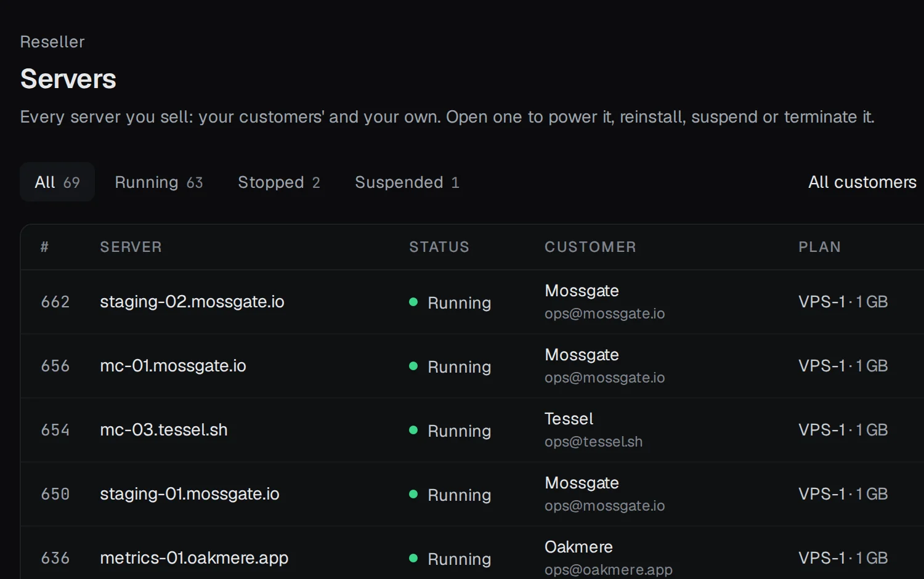Select the All 69 tab
The height and width of the screenshot is (579, 924).
point(57,182)
